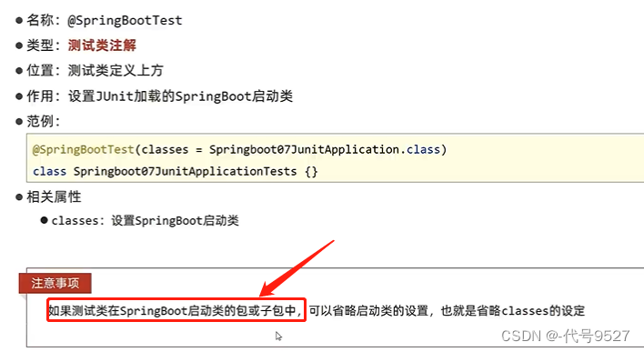
Task: Click the @SpringBootTest name text
Action: 125,20
